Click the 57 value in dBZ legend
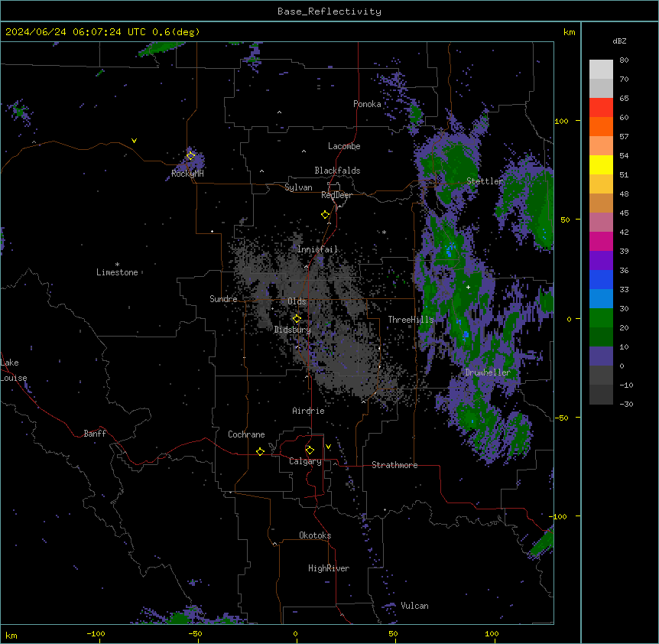Screen dimensions: 659x644 click(624, 137)
